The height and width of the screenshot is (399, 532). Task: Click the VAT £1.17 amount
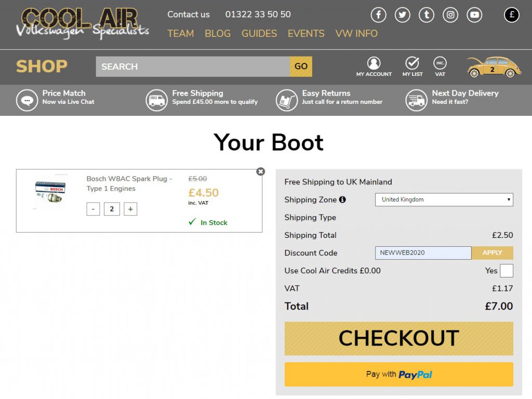click(x=502, y=288)
